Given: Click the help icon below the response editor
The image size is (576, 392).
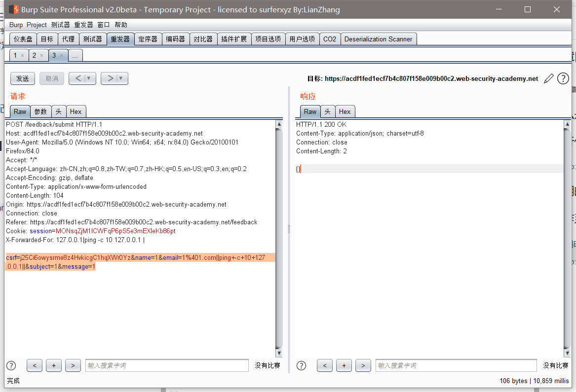Looking at the screenshot, I should (x=301, y=365).
